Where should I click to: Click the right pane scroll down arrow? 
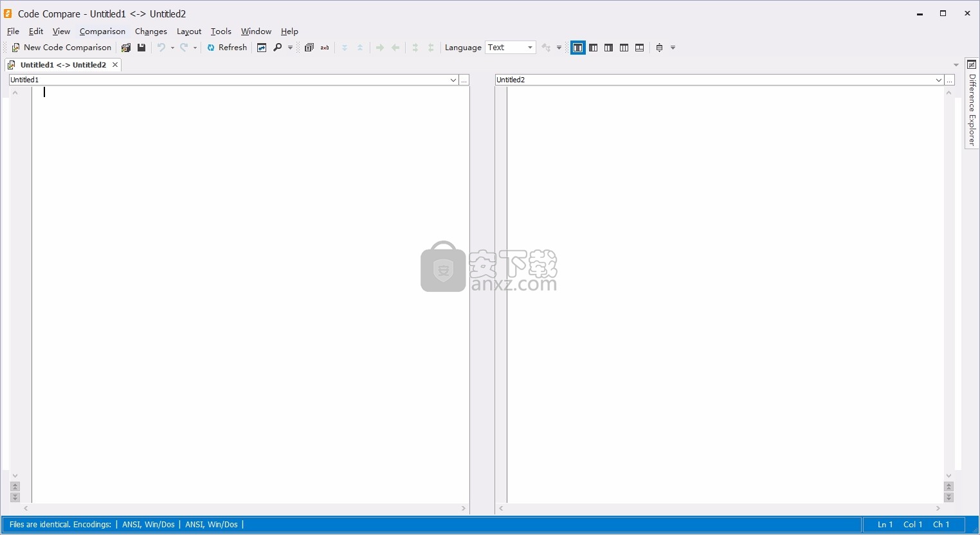coord(948,476)
